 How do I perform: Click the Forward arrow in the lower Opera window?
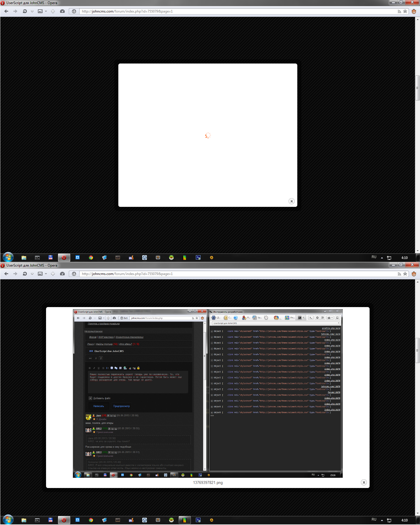click(x=15, y=274)
